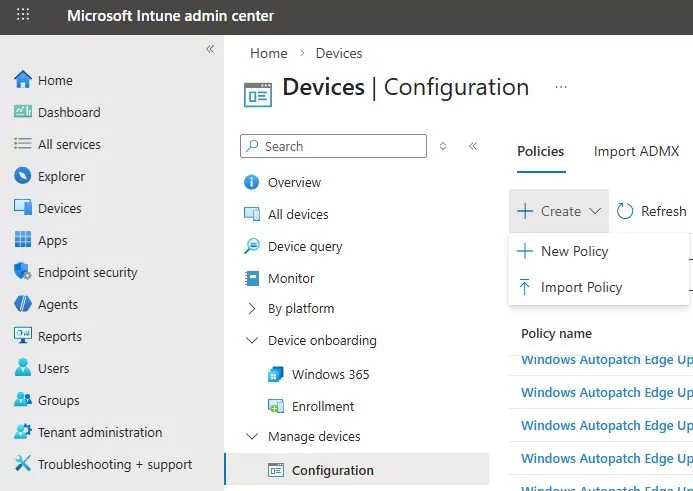Click the Users person icon
Viewport: 693px width, 491px height.
click(23, 368)
